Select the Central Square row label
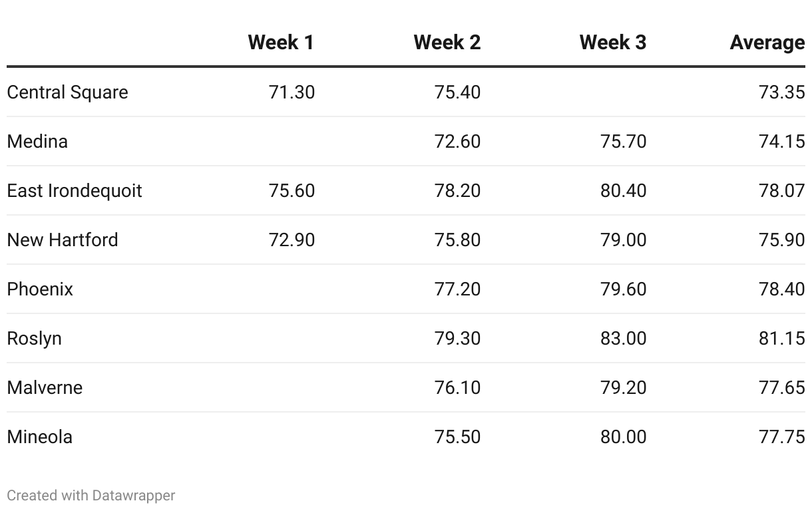Screen dimensions: 812x511 tap(67, 92)
